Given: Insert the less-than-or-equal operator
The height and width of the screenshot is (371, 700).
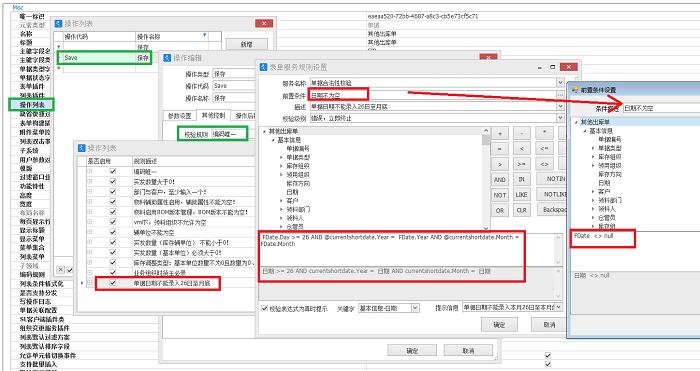Looking at the screenshot, I should [544, 149].
